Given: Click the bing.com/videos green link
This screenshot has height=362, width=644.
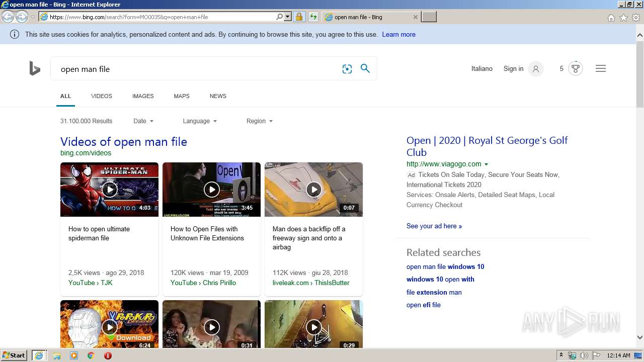Looking at the screenshot, I should 86,153.
